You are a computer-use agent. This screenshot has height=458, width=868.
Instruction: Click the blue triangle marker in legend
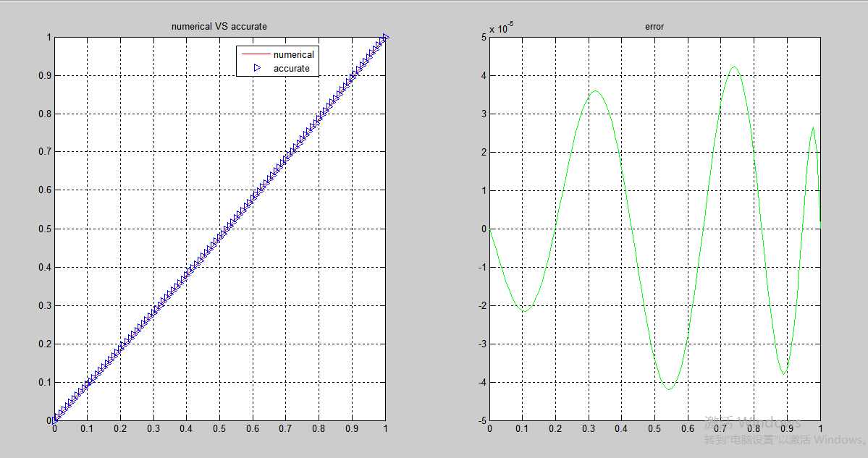click(x=257, y=67)
